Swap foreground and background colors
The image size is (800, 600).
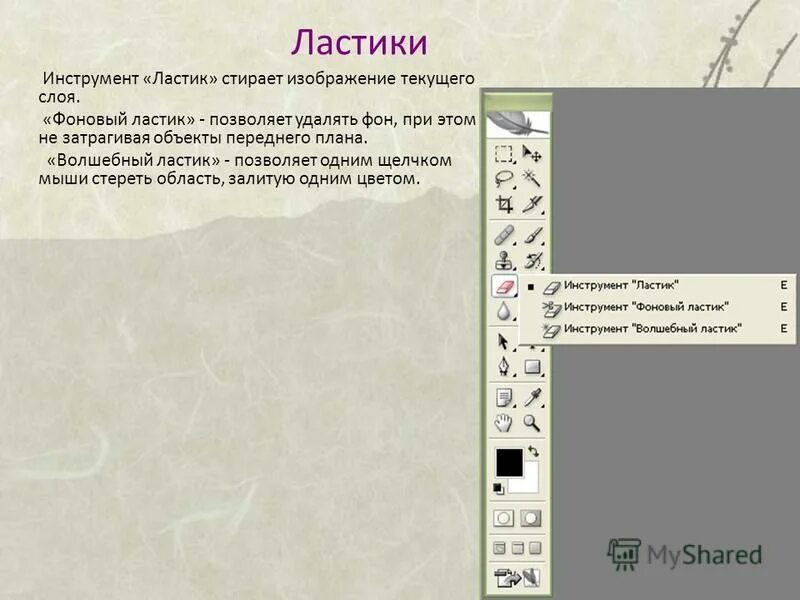pos(534,452)
